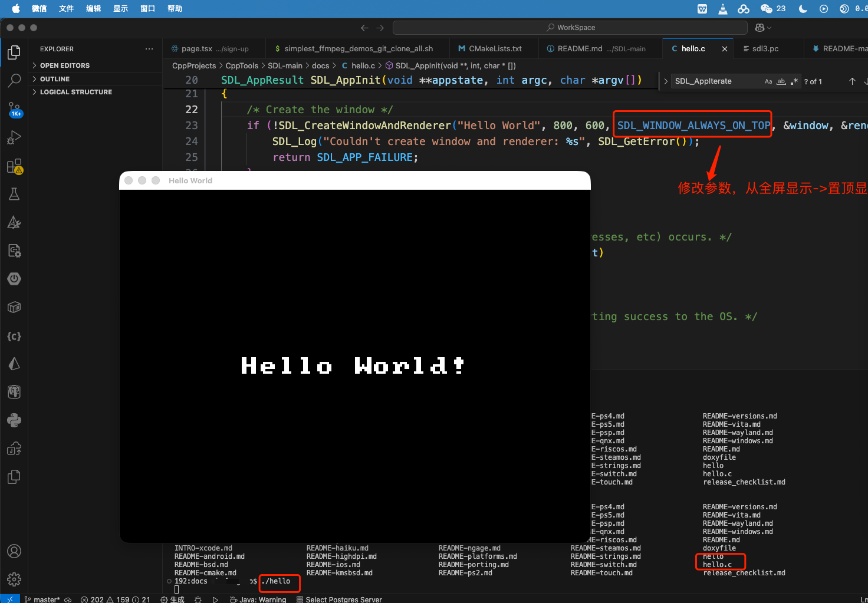868x603 pixels.
Task: Click the cloud publish icon in status bar
Action: click(x=68, y=599)
